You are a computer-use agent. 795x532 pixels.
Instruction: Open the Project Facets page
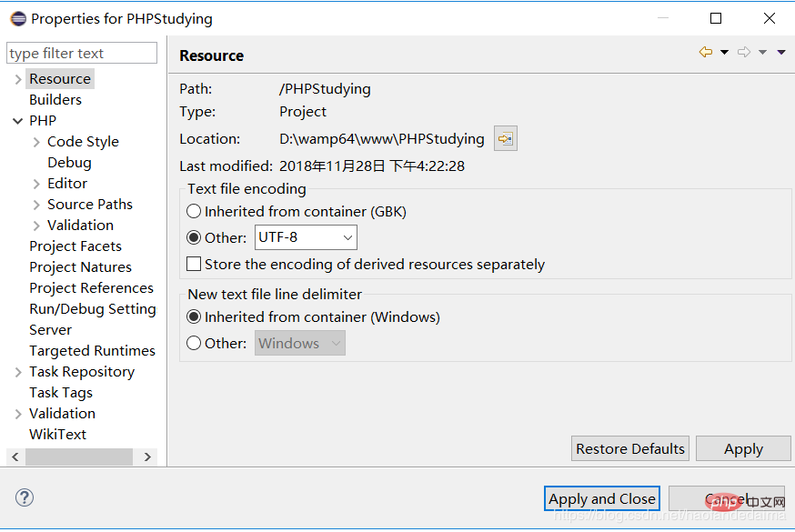[x=75, y=246]
